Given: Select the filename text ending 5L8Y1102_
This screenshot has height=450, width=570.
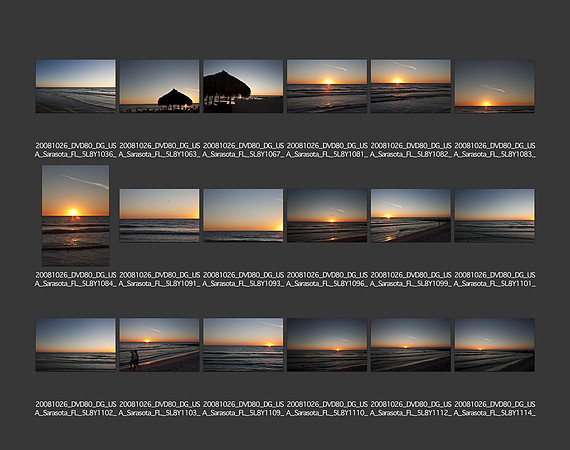Looking at the screenshot, I should coord(76,409).
